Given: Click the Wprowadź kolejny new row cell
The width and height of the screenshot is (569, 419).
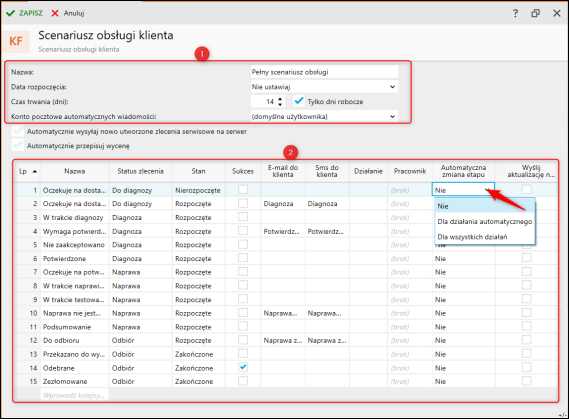Looking at the screenshot, I should [74, 395].
